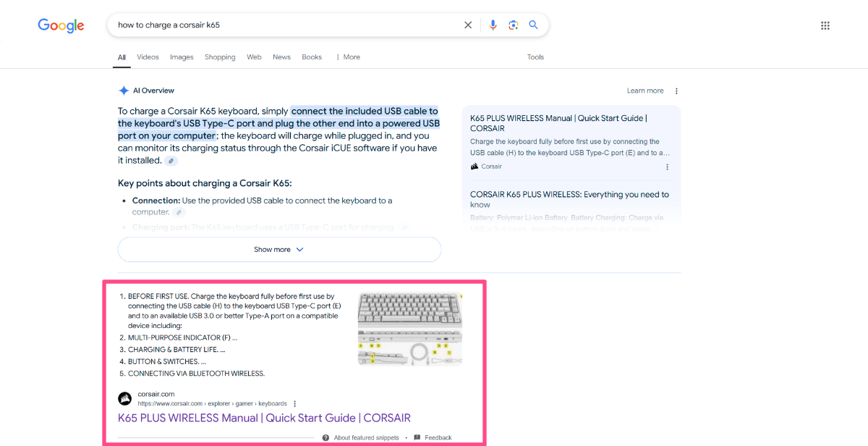Click the Feedback link
Image resolution: width=868 pixels, height=446 pixels.
tap(438, 438)
